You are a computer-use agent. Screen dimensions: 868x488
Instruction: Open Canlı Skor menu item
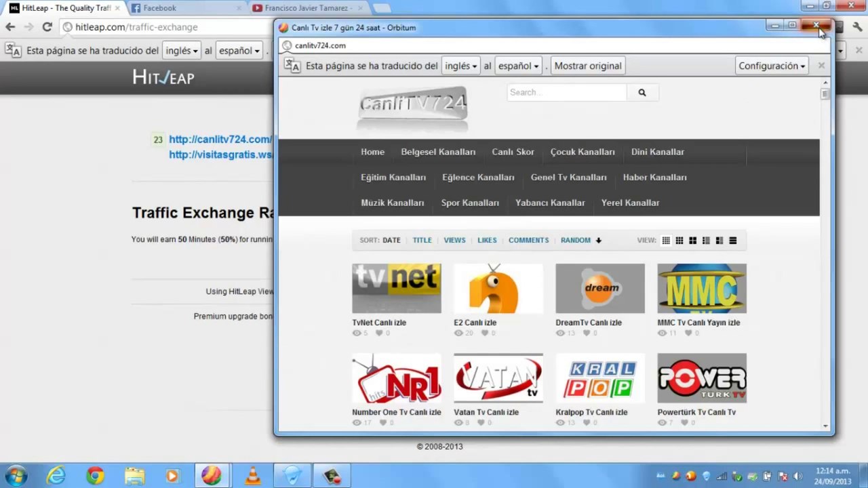[x=513, y=152]
